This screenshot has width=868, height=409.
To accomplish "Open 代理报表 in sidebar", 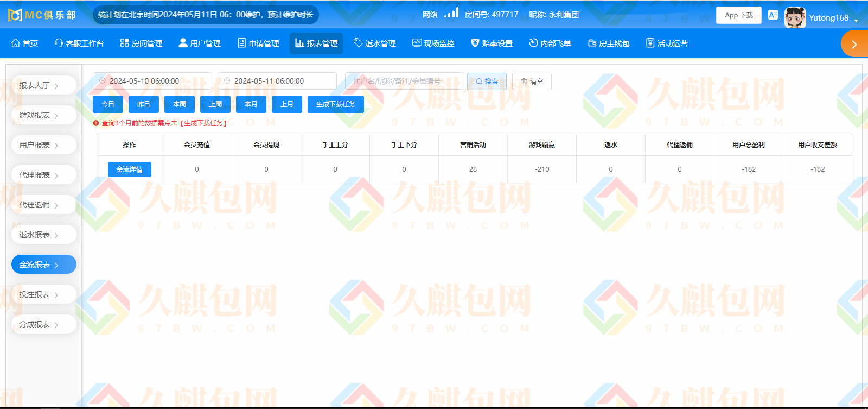I will click(43, 175).
